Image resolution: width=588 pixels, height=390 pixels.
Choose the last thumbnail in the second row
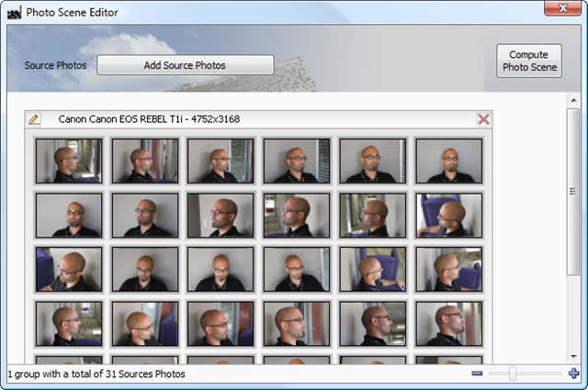448,215
